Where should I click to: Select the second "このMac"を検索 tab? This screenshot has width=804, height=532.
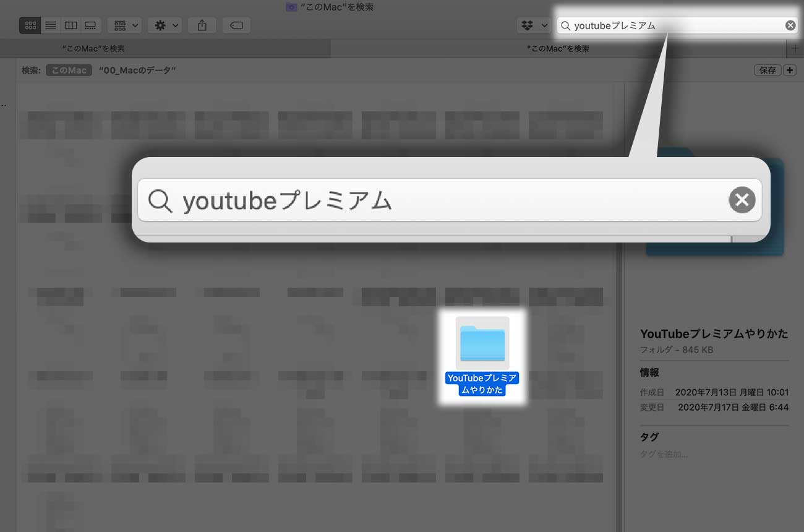pyautogui.click(x=558, y=48)
